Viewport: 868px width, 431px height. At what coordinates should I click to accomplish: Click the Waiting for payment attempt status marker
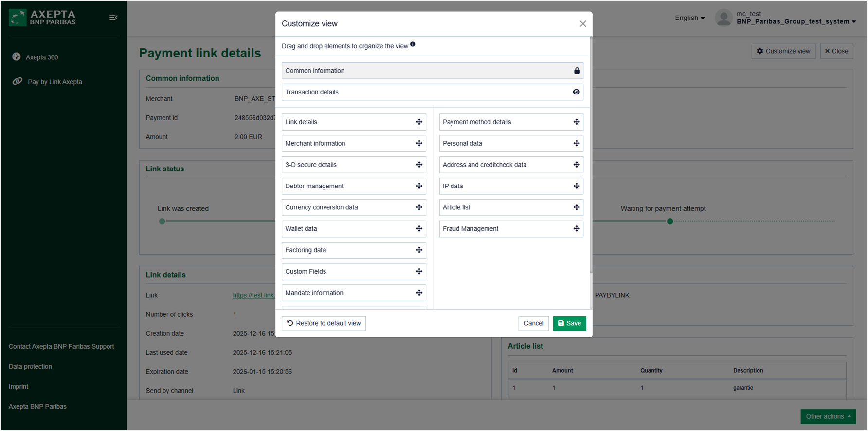tap(670, 221)
